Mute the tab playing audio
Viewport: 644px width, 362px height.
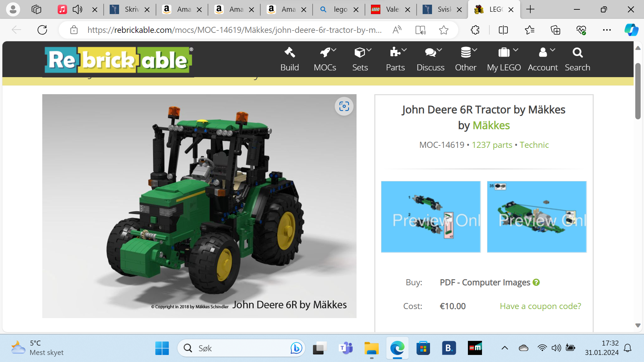point(77,9)
